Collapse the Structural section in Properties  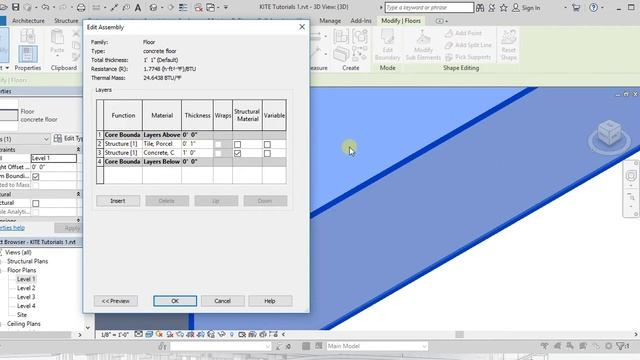[x=78, y=194]
